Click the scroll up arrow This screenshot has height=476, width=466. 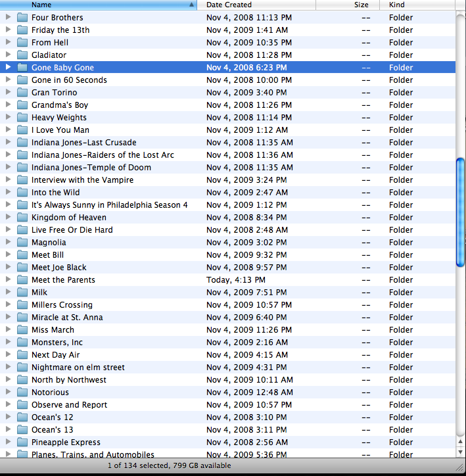coord(461,442)
